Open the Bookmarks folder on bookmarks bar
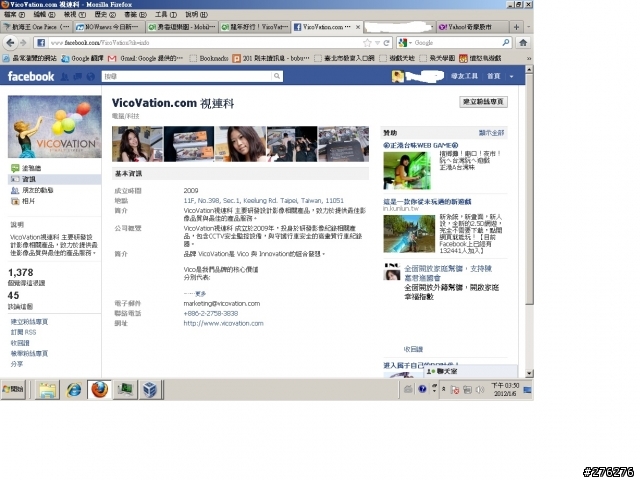Viewport: 640px width, 480px height. coord(209,58)
